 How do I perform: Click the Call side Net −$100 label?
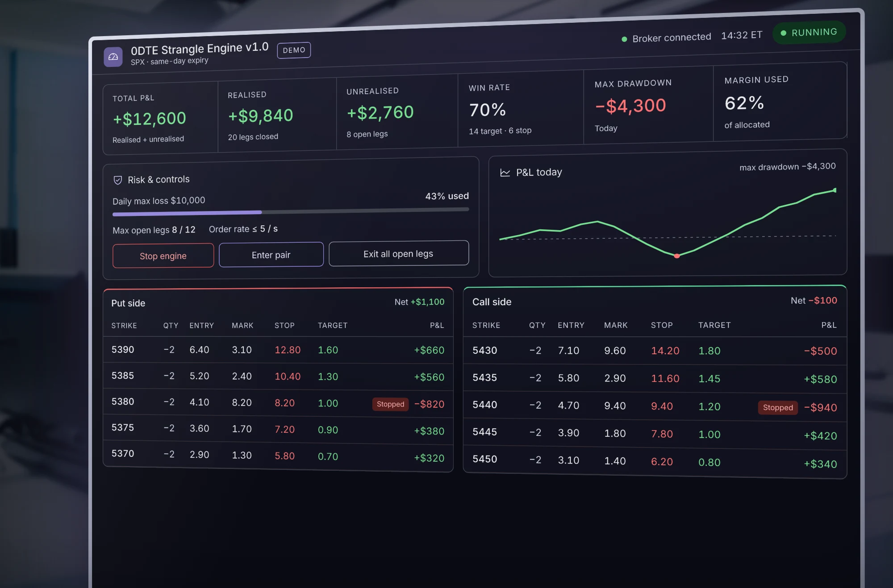[x=814, y=300]
